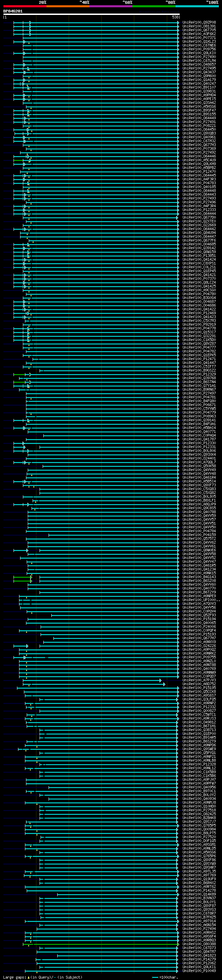This screenshot has width=222, height=980.
Task: Click the BP046201 query name
Action: pos(13,11)
